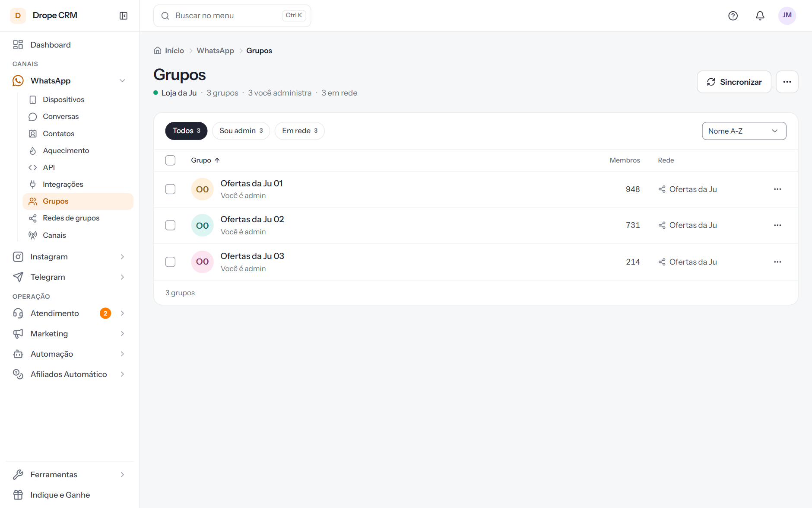Click the Sincronizar button
Screen dimensions: 812x508
[x=734, y=82]
